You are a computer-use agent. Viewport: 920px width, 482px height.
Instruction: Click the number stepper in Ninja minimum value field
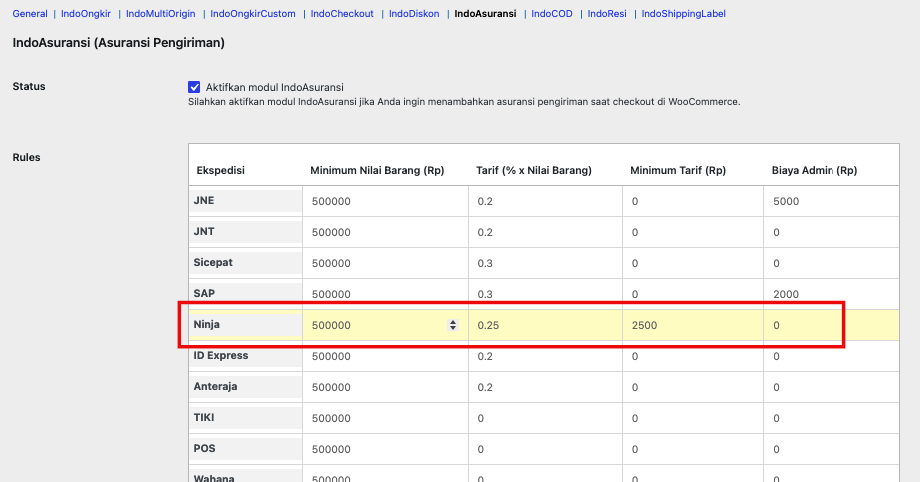452,325
